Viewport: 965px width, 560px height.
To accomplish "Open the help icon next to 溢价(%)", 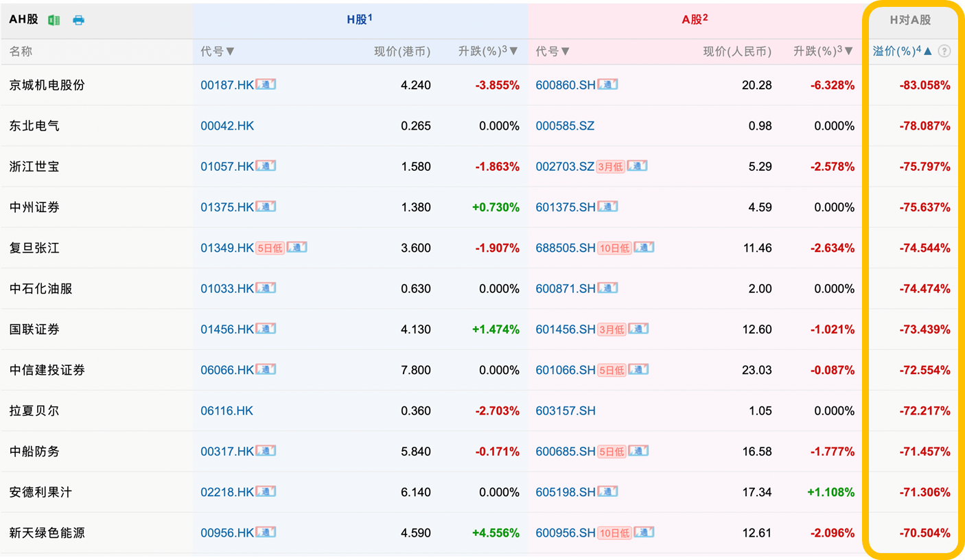I will point(944,51).
